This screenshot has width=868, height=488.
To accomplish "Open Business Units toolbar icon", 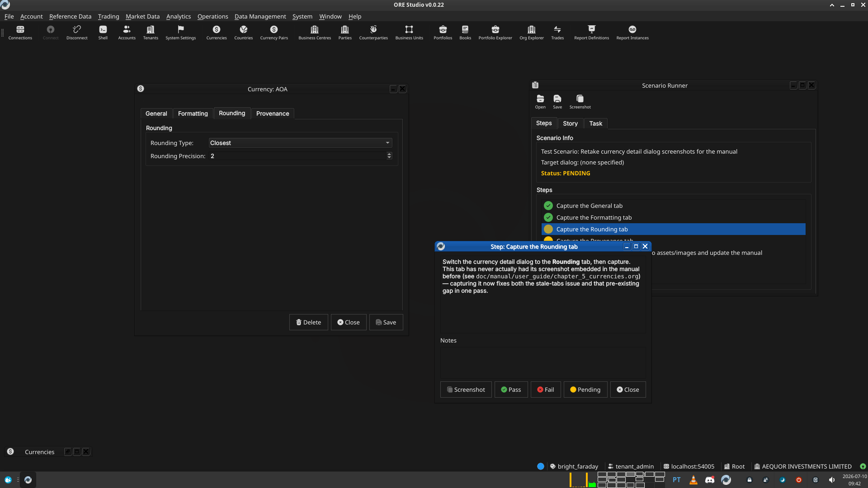I will click(x=409, y=33).
